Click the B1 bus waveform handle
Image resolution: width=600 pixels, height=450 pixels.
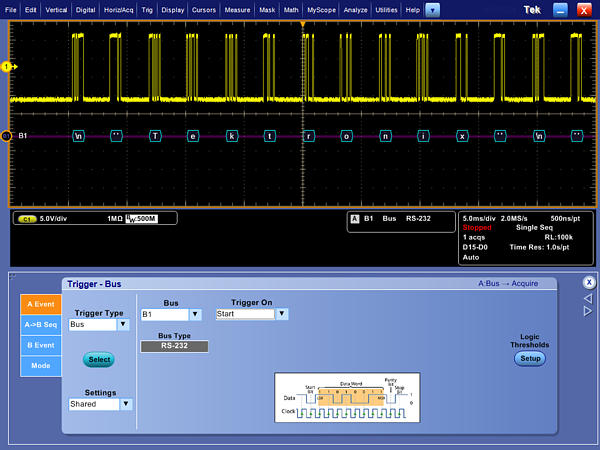pos(6,135)
